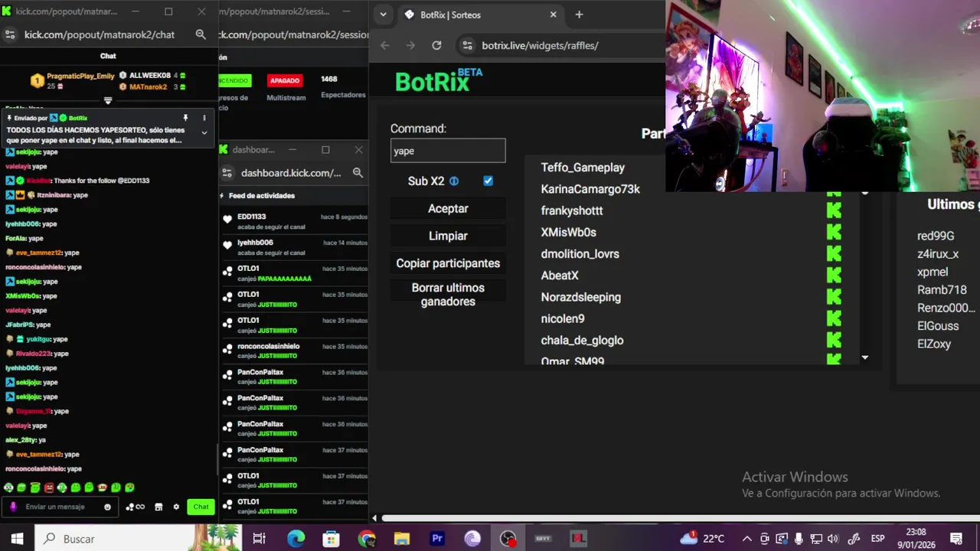
Task: Open the browser tab search dropdown
Action: (x=383, y=15)
